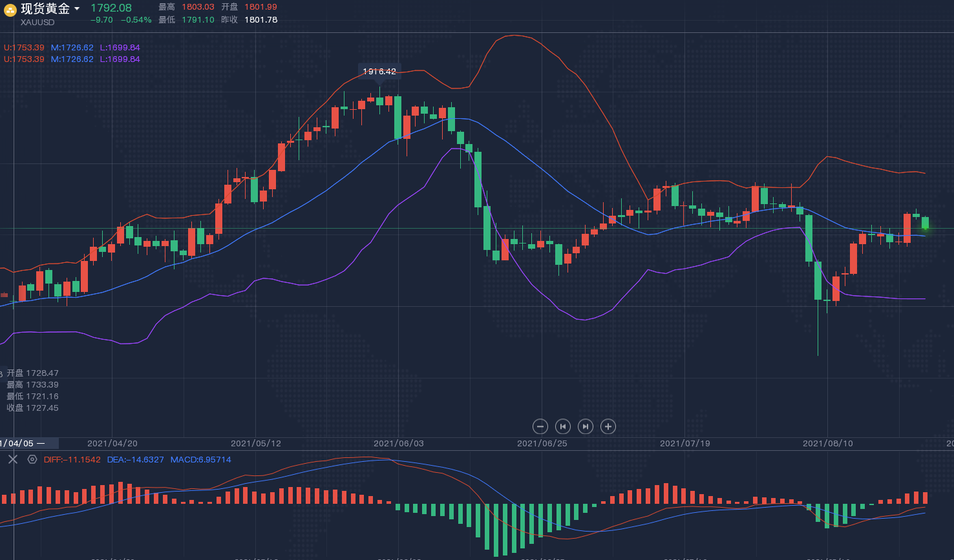Click the DEA value label

135,460
